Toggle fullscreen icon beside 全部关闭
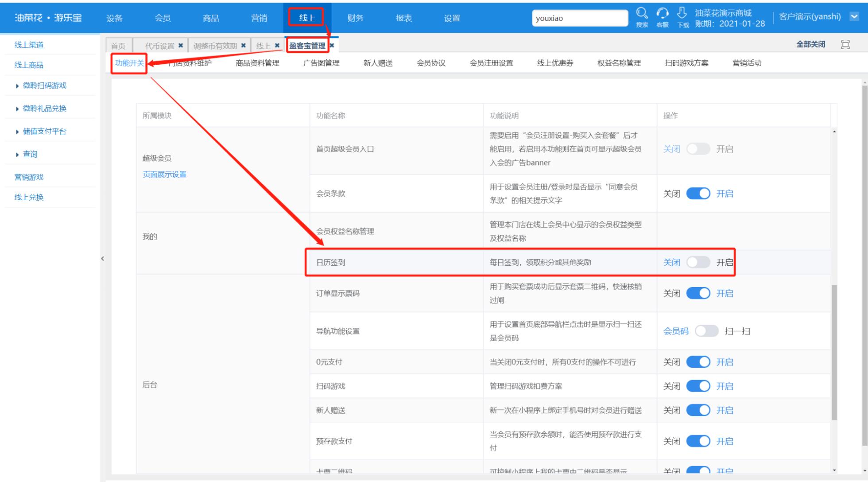The height and width of the screenshot is (482, 868). pos(845,44)
